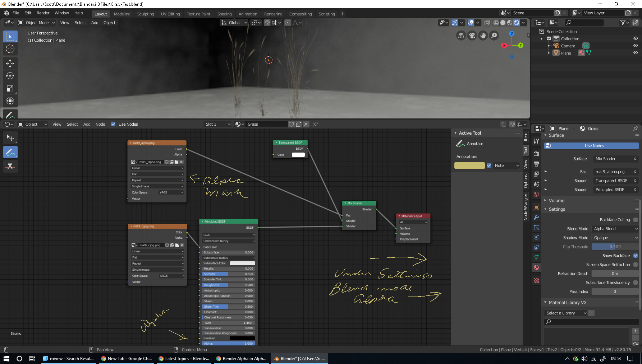Screen dimensions: 642x364
Task: Open the Blend Mode dropdown set to Alpha Blend
Action: tap(615, 228)
